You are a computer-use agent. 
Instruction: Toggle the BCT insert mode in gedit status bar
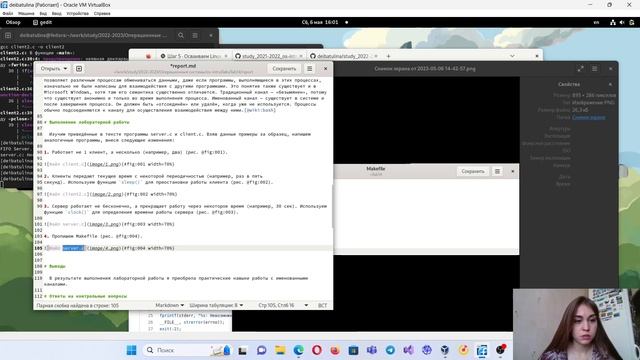click(x=322, y=305)
